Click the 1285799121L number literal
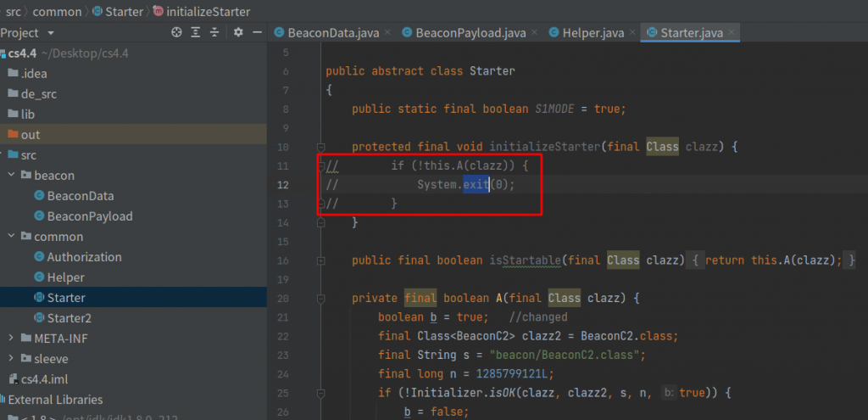The image size is (868, 420). click(511, 373)
